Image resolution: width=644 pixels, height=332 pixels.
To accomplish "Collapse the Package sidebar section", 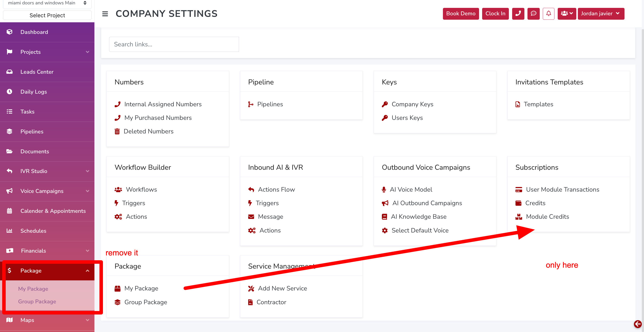I will coord(47,271).
